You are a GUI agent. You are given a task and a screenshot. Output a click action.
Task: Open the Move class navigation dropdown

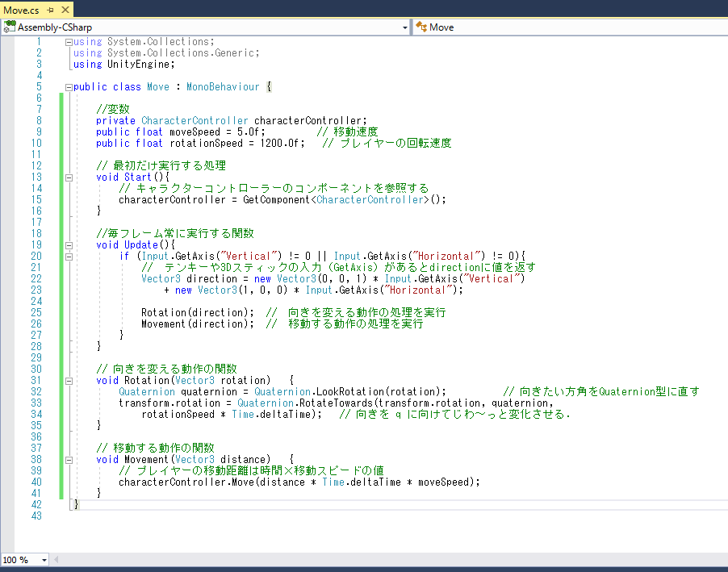tap(571, 27)
